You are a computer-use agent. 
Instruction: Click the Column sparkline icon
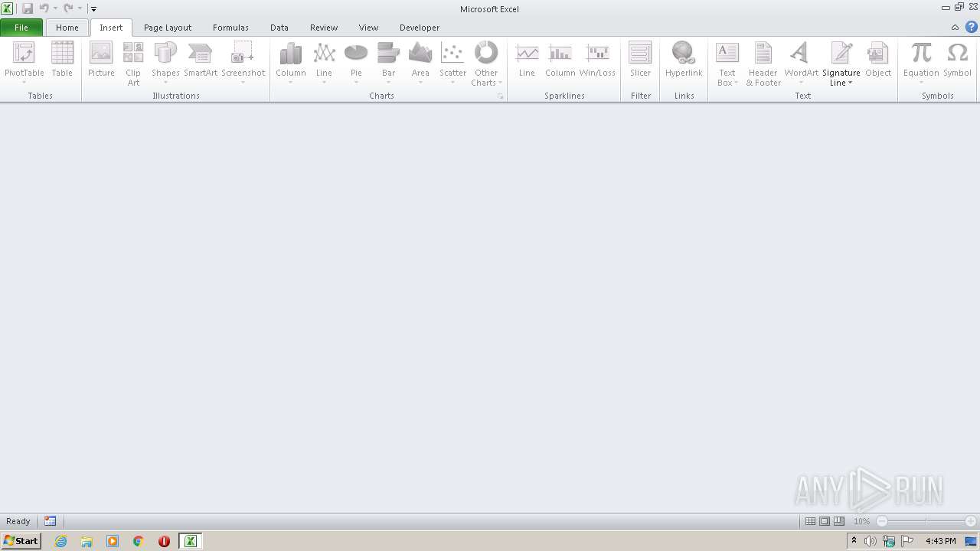560,54
